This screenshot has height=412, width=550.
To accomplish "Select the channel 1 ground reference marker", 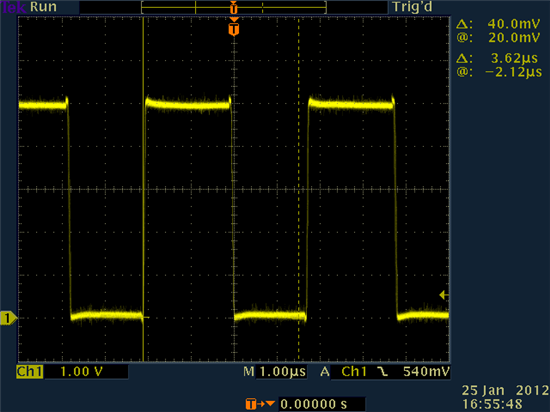I will [8, 318].
